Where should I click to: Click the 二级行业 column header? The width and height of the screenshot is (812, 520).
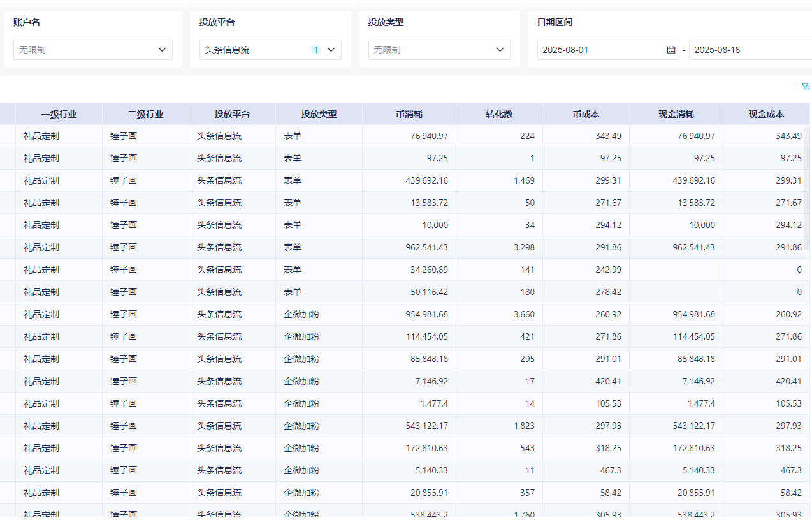(x=146, y=115)
